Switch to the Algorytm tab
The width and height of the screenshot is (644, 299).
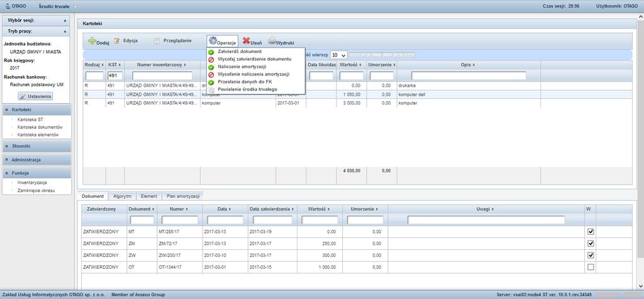(123, 196)
